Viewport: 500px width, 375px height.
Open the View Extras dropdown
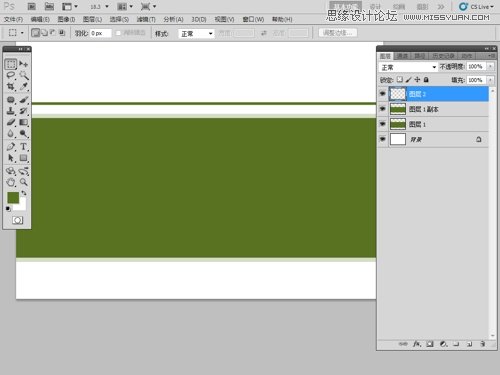[69, 6]
